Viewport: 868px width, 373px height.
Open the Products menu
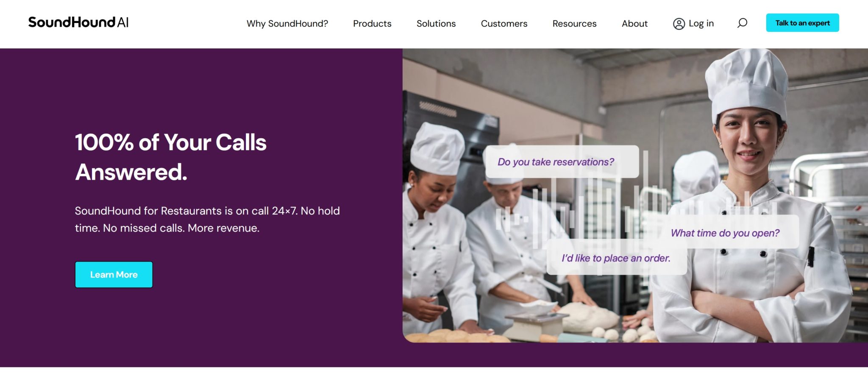click(372, 24)
